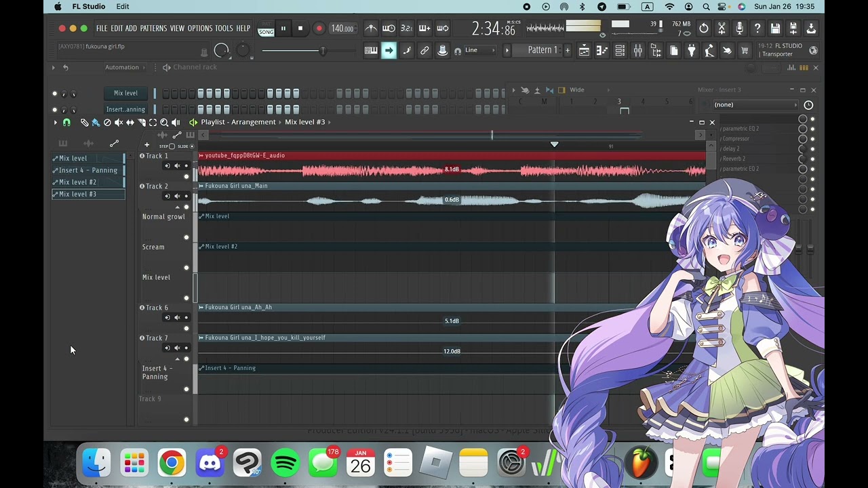This screenshot has width=868, height=488.
Task: Click the save project floppy icon
Action: click(x=775, y=28)
